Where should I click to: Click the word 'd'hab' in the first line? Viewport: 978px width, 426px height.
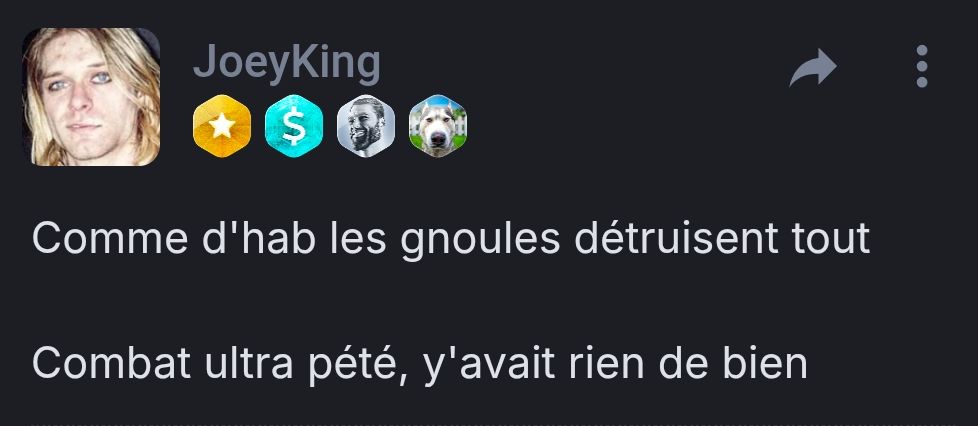click(259, 238)
